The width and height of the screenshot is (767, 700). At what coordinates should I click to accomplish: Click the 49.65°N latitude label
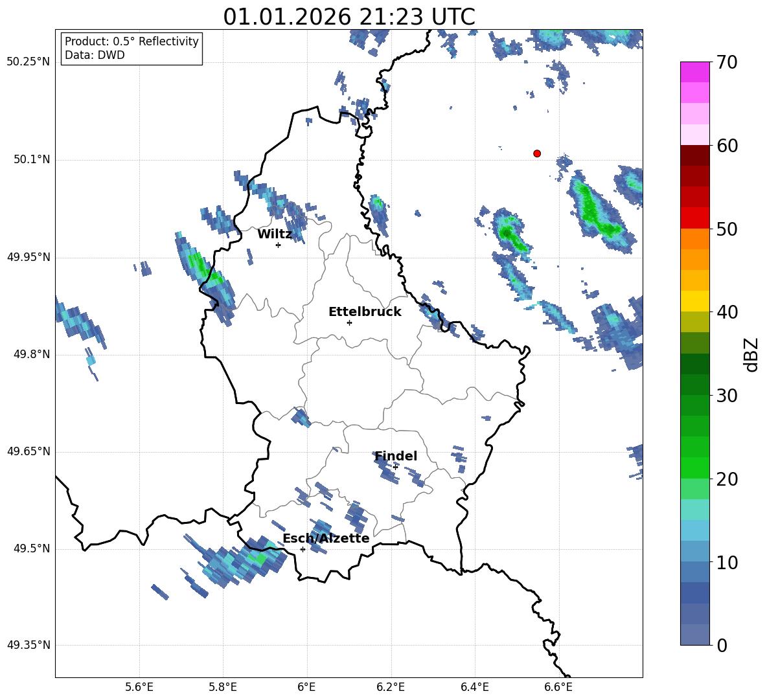29,451
